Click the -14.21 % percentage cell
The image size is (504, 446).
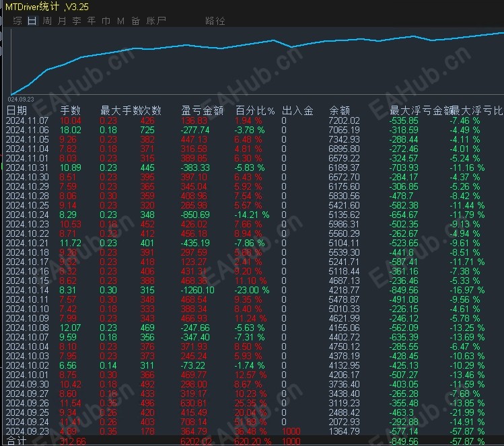[252, 215]
